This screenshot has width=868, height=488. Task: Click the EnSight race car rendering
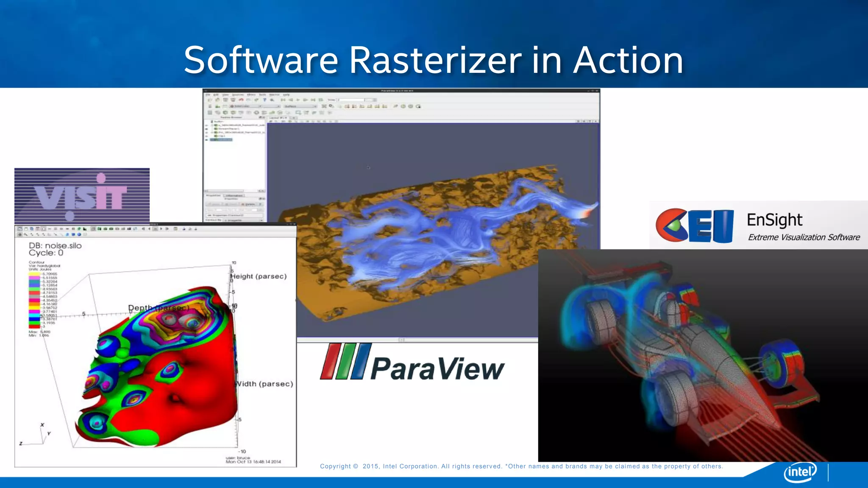click(x=703, y=355)
